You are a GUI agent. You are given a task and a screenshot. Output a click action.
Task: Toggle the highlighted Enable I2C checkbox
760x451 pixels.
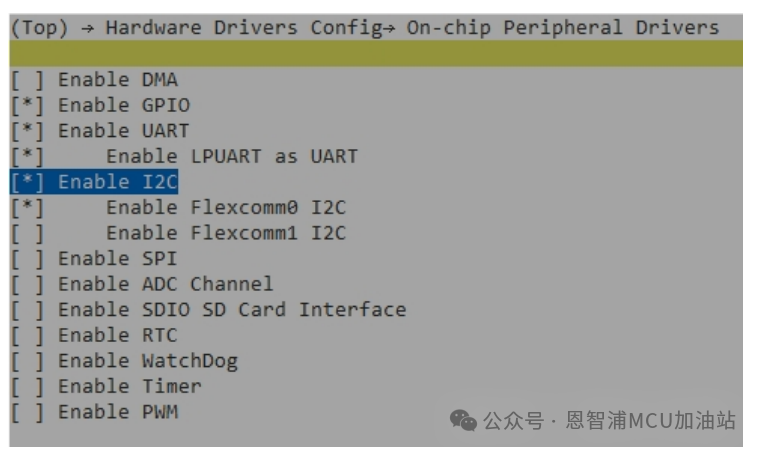tap(27, 182)
